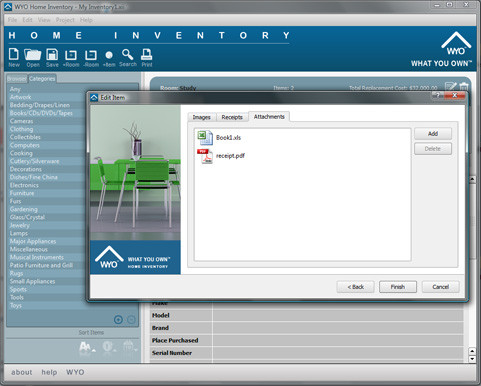Select the Attachments tab
Viewport: 481px width, 386px height.
coord(269,116)
